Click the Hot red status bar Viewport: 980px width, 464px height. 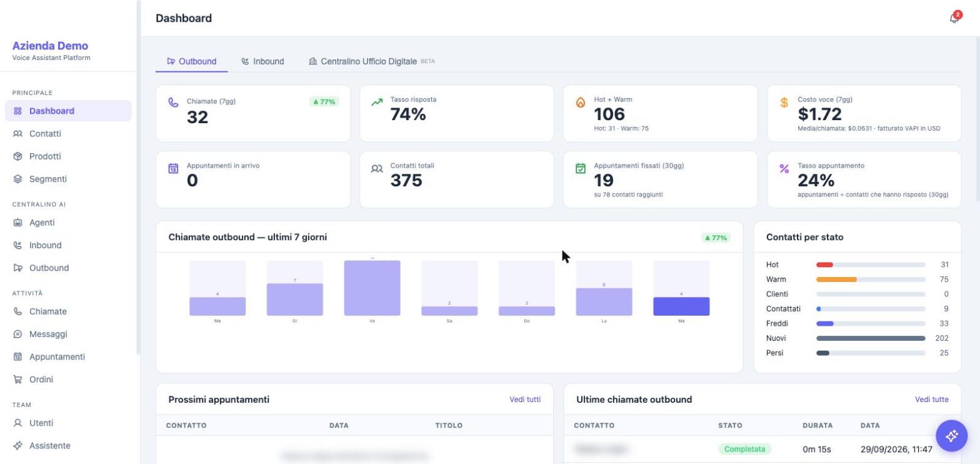pos(824,265)
